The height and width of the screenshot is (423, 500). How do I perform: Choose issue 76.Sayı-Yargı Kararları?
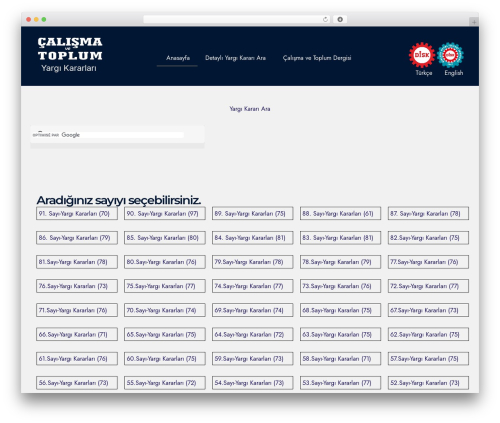point(77,286)
